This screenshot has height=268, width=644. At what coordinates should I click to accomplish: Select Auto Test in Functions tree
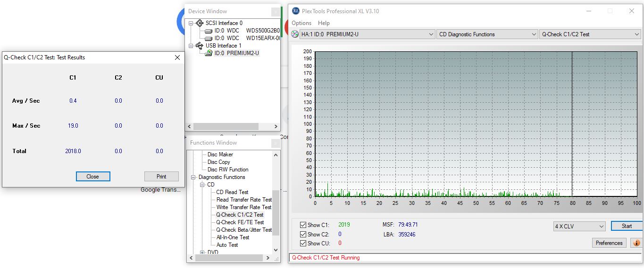pyautogui.click(x=227, y=245)
